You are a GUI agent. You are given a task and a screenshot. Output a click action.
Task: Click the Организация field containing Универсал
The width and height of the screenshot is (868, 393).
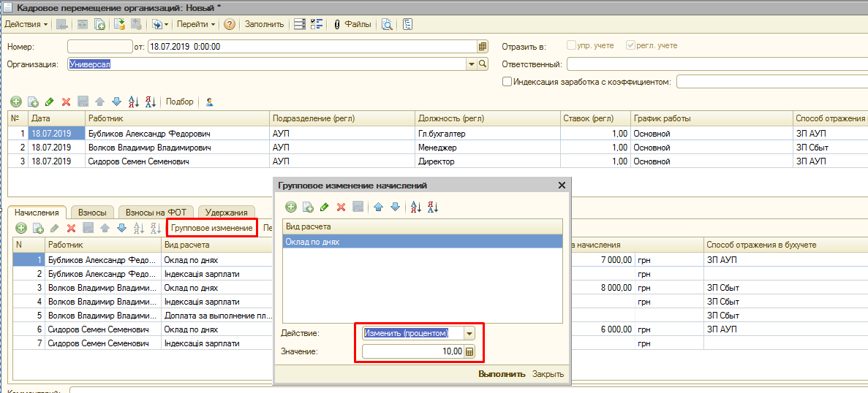pyautogui.click(x=268, y=64)
